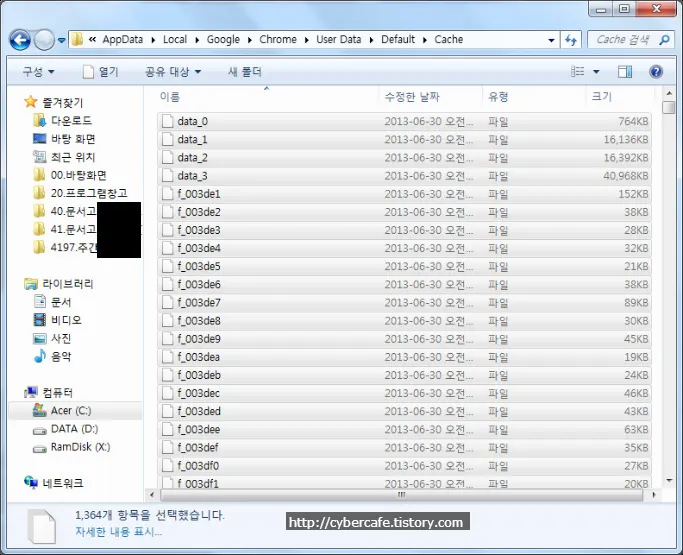Click into the Cache 검색 search box

622,40
